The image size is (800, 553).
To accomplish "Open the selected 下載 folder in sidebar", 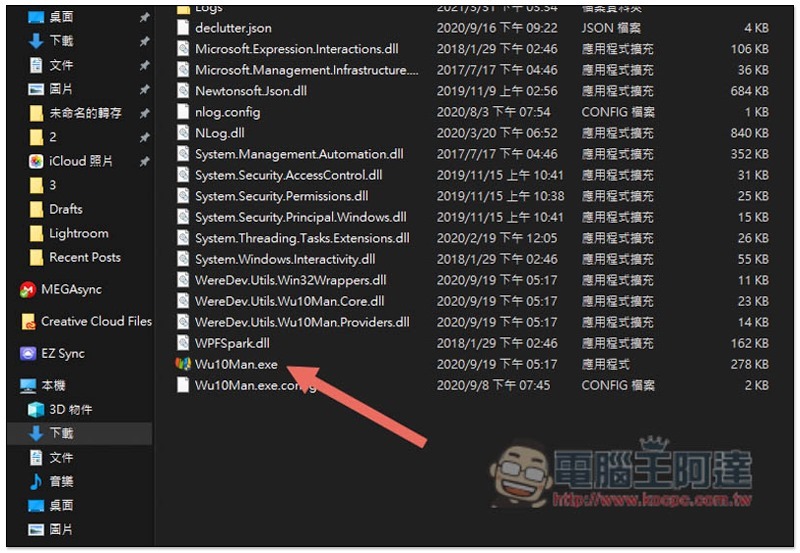I will (x=80, y=433).
